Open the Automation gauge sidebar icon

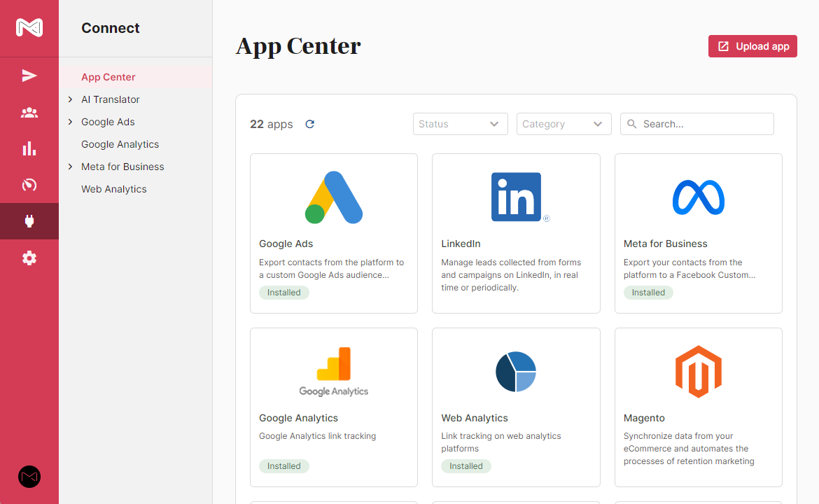click(x=29, y=185)
